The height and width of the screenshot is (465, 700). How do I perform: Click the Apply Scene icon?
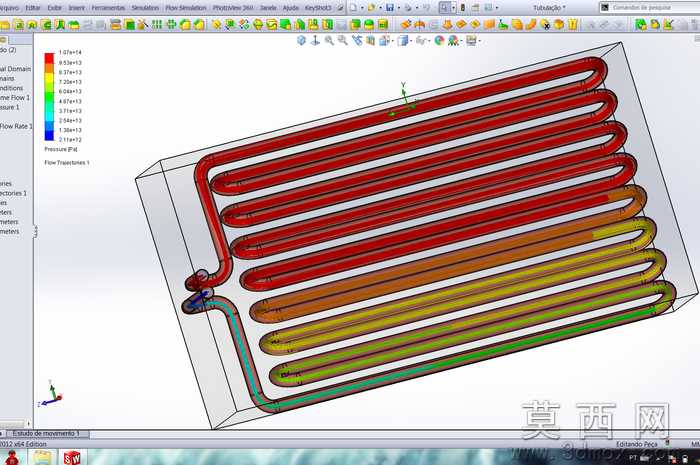(453, 41)
